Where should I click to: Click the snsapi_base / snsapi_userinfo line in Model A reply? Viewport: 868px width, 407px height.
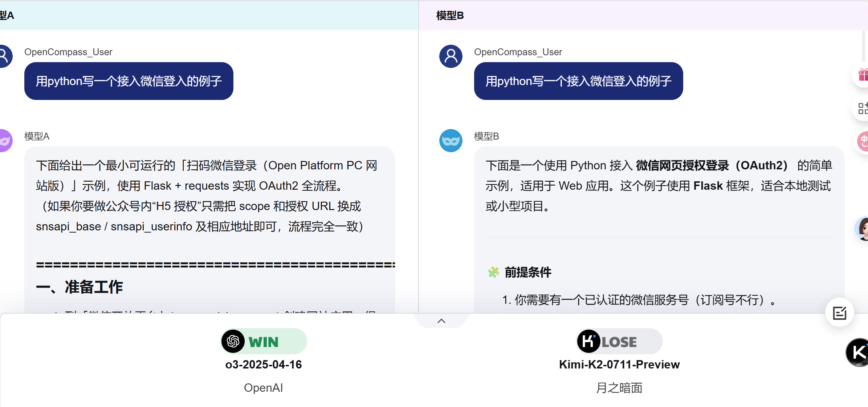(199, 226)
